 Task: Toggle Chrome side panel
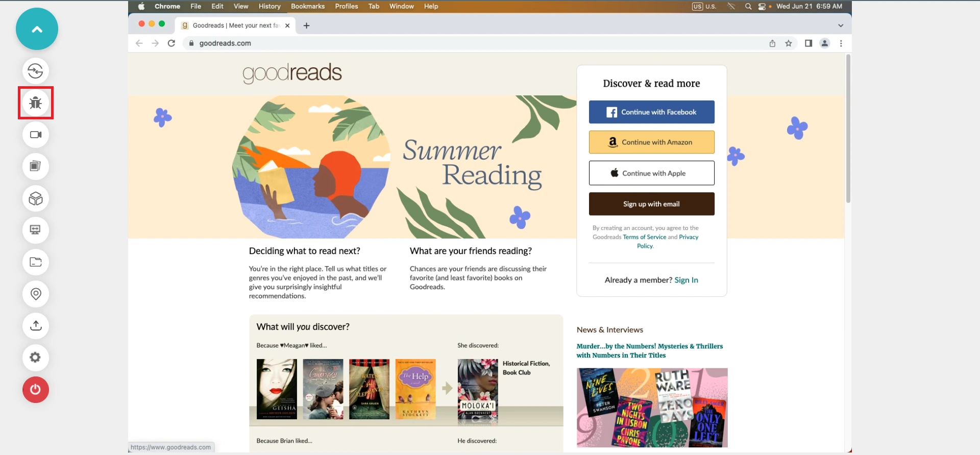tap(808, 43)
